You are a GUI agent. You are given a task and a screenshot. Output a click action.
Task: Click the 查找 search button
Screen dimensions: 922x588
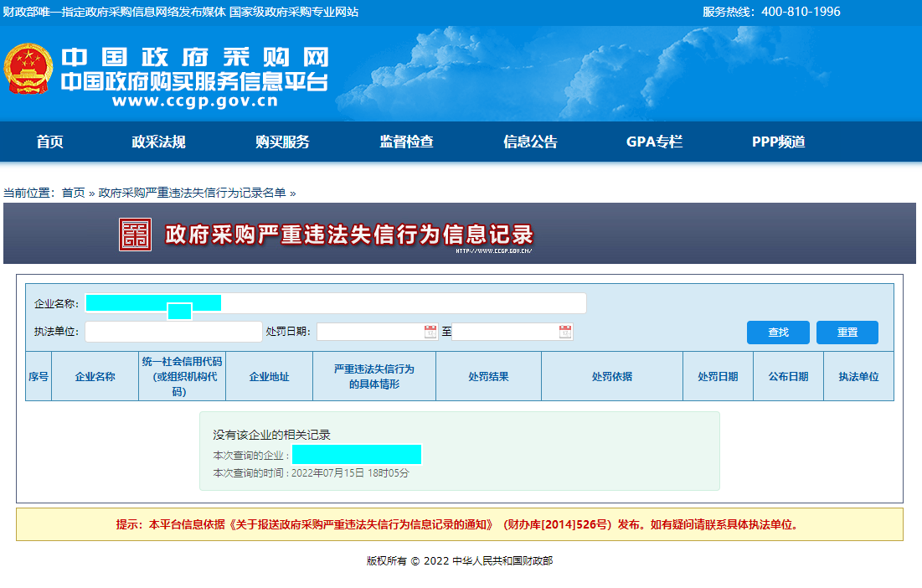[x=778, y=333]
